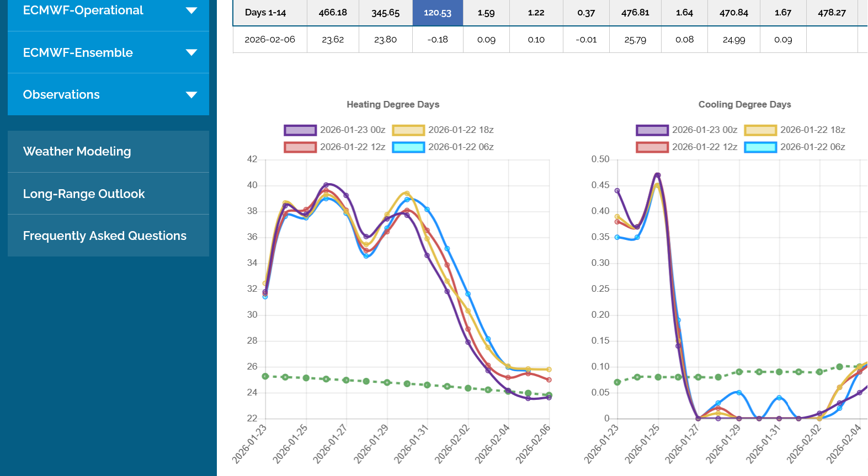This screenshot has height=476, width=868.
Task: Click blue 06z legend swatch in Cooling chart
Action: pos(760,147)
